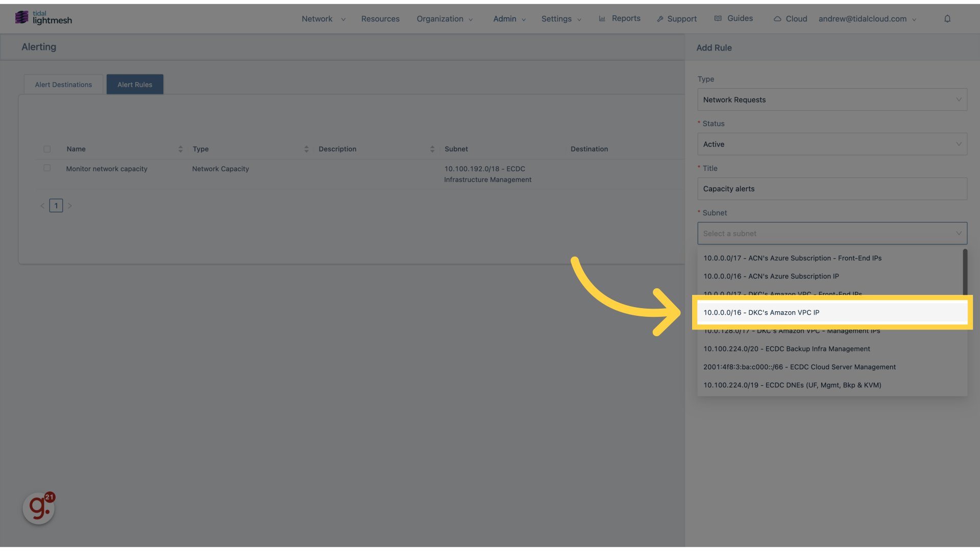
Task: Open the Admin dropdown
Action: click(509, 19)
